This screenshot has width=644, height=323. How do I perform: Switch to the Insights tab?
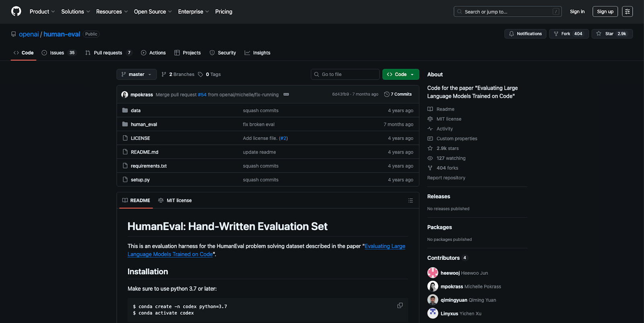pyautogui.click(x=258, y=53)
